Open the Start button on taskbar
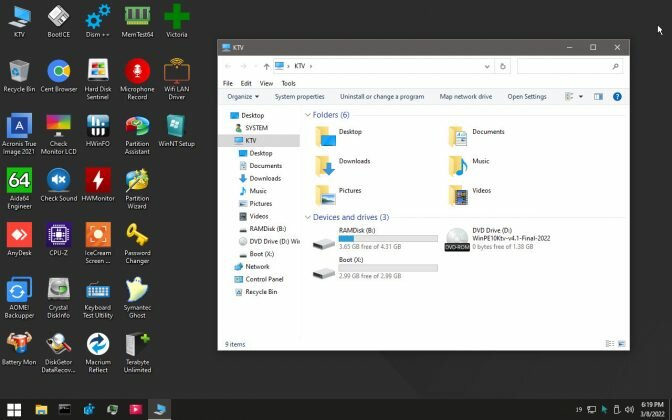 point(14,409)
